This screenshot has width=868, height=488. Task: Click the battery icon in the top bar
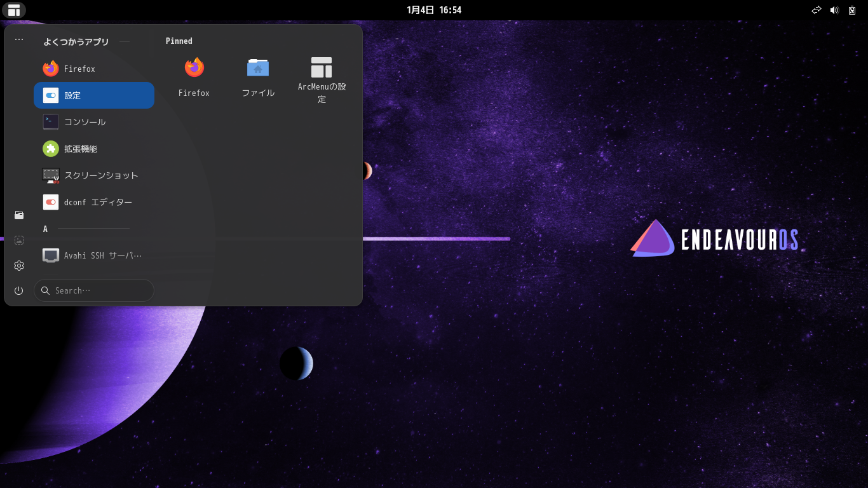[x=852, y=10]
